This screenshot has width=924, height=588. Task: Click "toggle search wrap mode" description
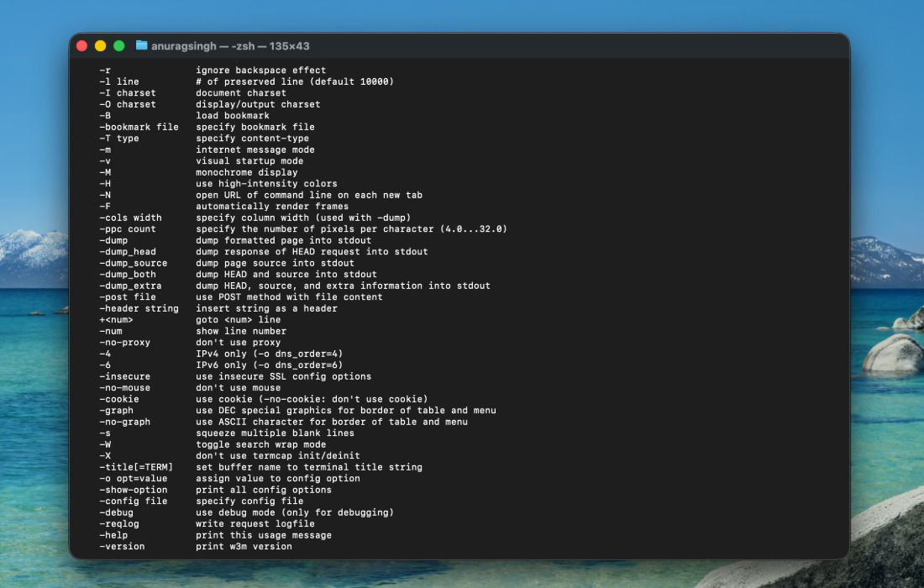point(260,444)
